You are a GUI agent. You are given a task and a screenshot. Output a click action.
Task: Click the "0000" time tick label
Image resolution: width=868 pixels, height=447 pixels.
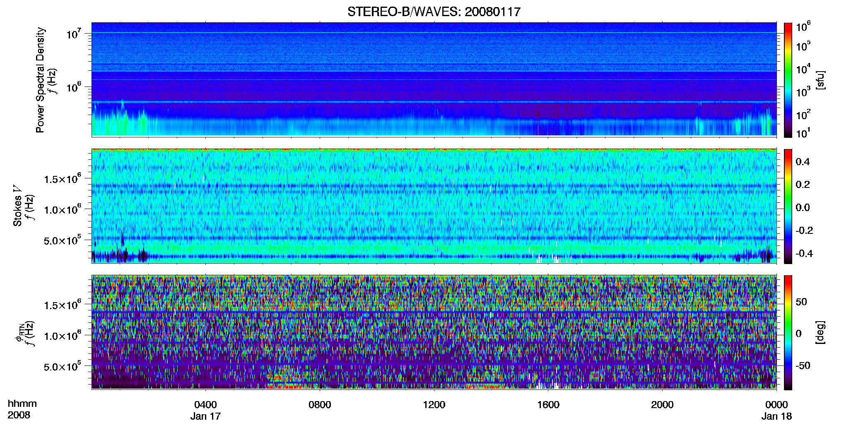click(x=776, y=405)
